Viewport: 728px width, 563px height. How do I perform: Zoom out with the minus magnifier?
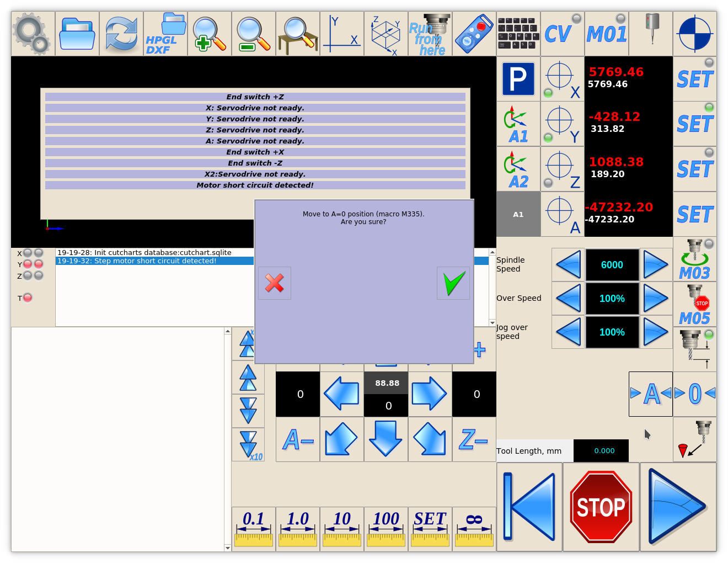coord(254,34)
